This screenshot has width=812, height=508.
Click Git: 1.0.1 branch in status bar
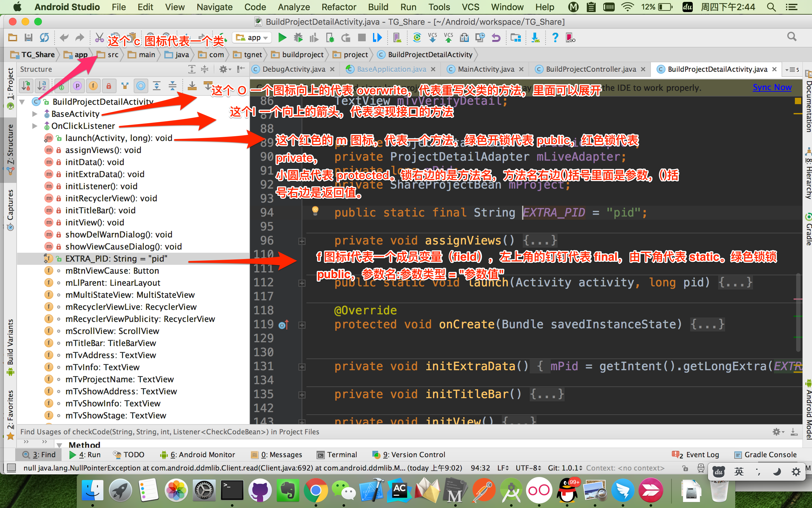(565, 468)
